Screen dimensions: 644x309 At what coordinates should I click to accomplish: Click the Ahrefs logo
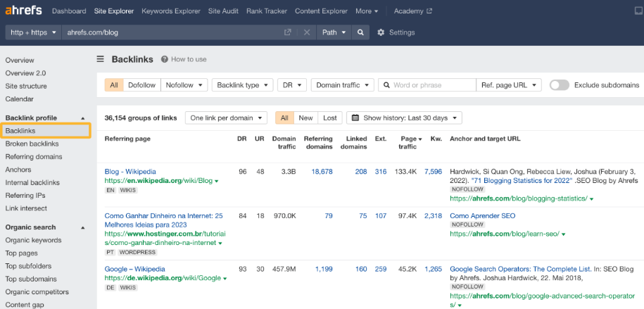23,11
